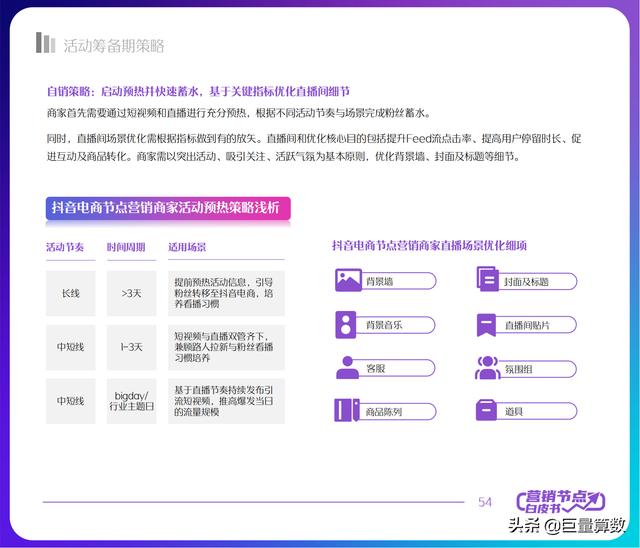
Task: Click the 直播场景优化细项 heading
Action: coord(429,246)
